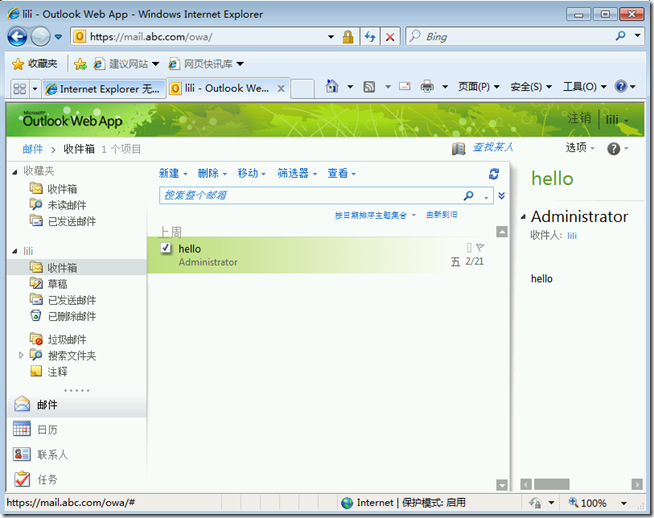Collapse the Favorites folder group
Viewport: 654px width, 518px height.
(15, 172)
